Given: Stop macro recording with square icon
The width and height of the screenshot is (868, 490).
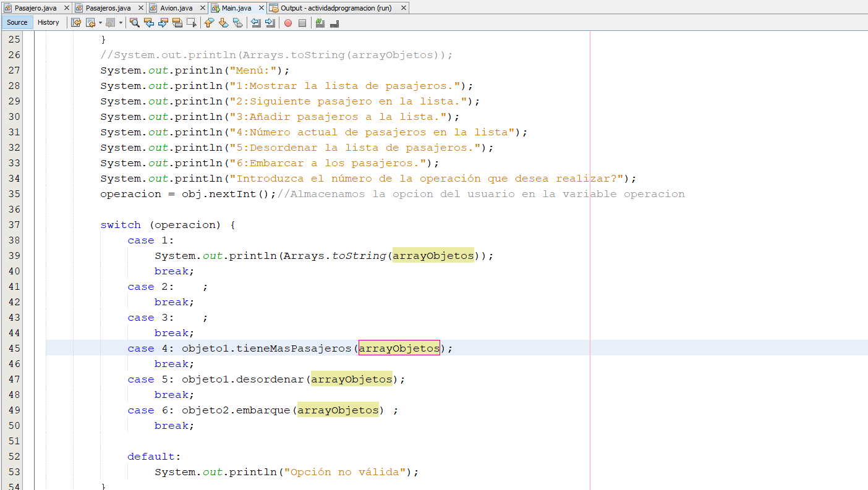Looking at the screenshot, I should pyautogui.click(x=302, y=23).
